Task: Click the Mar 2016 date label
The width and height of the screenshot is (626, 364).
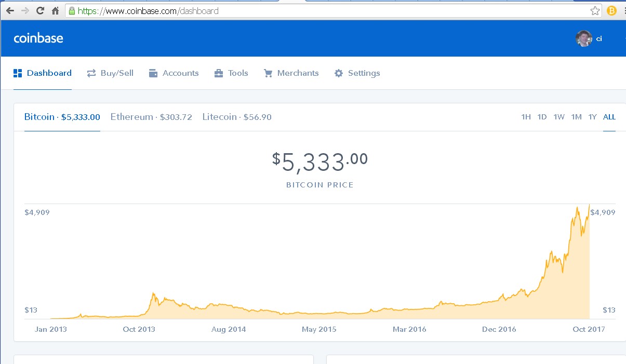Action: [x=409, y=329]
